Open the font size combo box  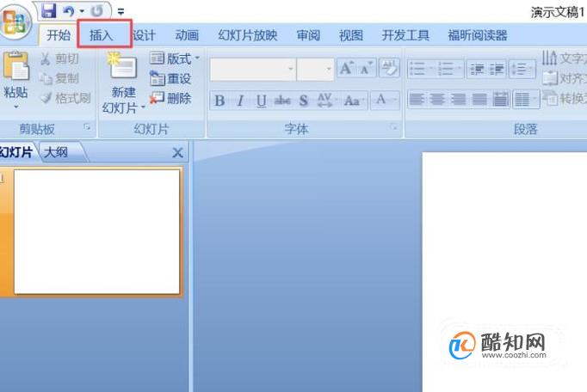(315, 69)
